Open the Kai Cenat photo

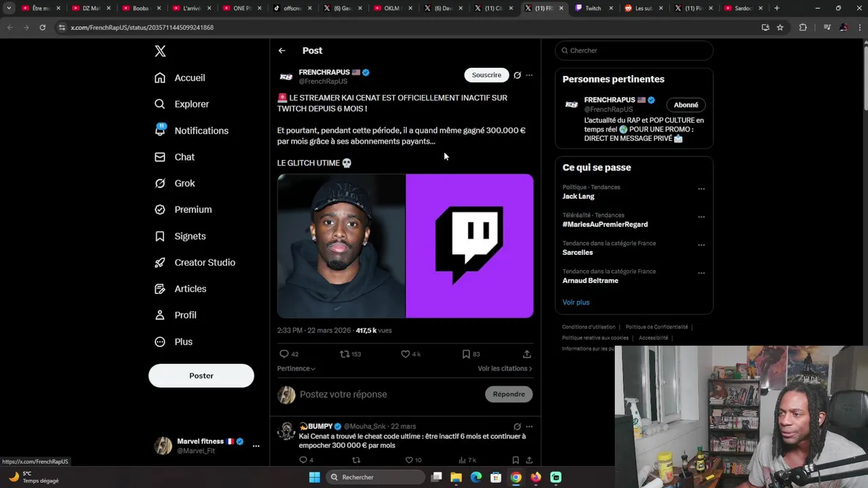[341, 246]
